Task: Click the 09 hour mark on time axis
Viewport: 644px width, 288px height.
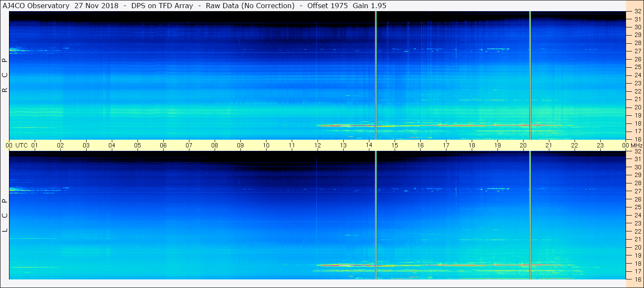Action: (x=240, y=145)
